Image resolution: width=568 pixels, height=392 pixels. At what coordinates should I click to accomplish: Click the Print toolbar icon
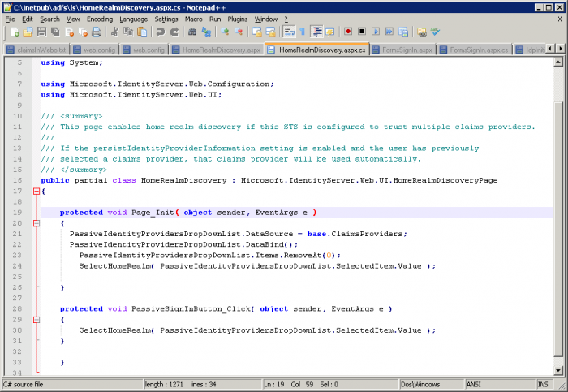point(96,32)
